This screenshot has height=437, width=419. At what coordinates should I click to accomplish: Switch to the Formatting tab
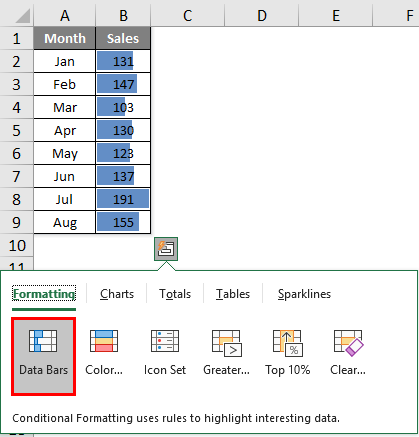point(44,294)
